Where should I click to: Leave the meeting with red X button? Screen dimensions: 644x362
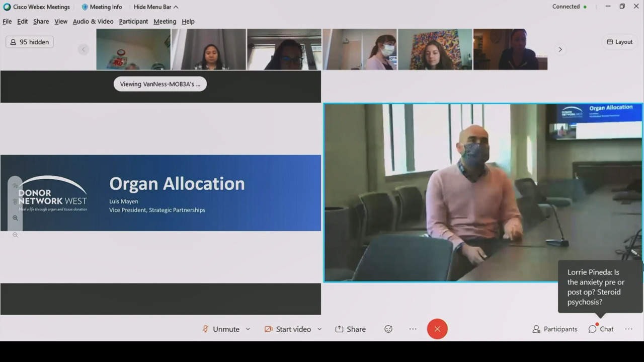pos(437,329)
